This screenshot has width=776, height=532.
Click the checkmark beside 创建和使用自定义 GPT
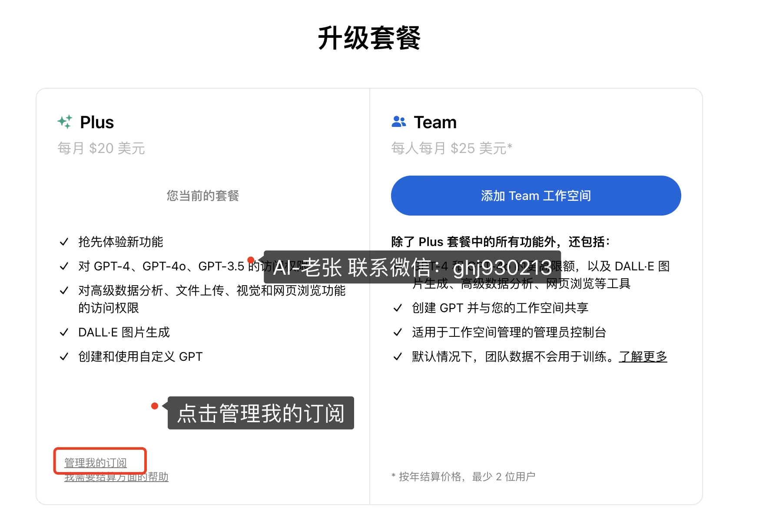pyautogui.click(x=64, y=357)
